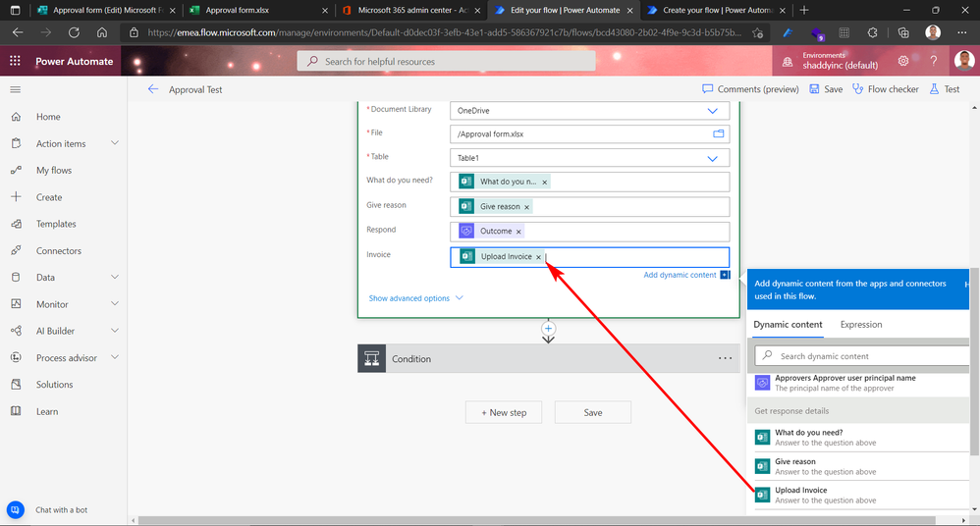This screenshot has width=980, height=526.
Task: Open Home in the sidebar
Action: [48, 117]
